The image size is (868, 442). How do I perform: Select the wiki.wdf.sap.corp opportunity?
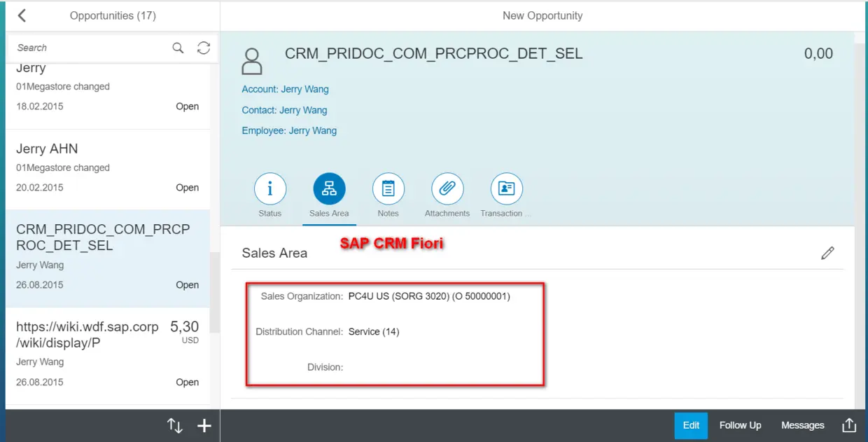point(108,355)
